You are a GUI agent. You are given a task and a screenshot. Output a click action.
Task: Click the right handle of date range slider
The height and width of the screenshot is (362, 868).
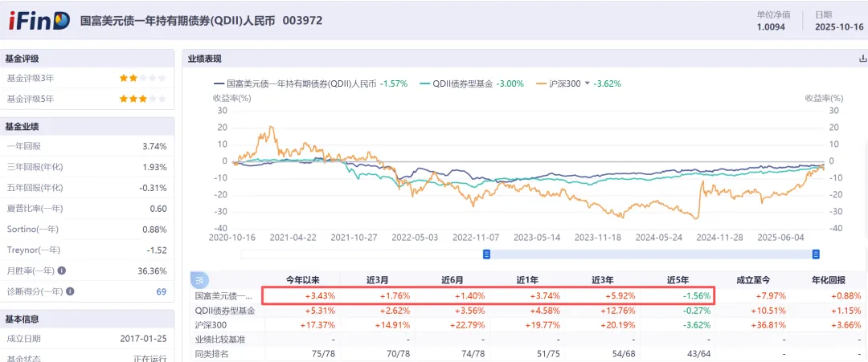point(816,254)
